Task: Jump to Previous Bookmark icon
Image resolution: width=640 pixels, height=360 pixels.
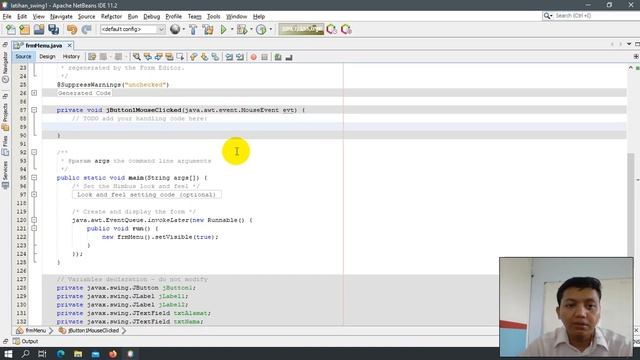Action: (x=193, y=57)
